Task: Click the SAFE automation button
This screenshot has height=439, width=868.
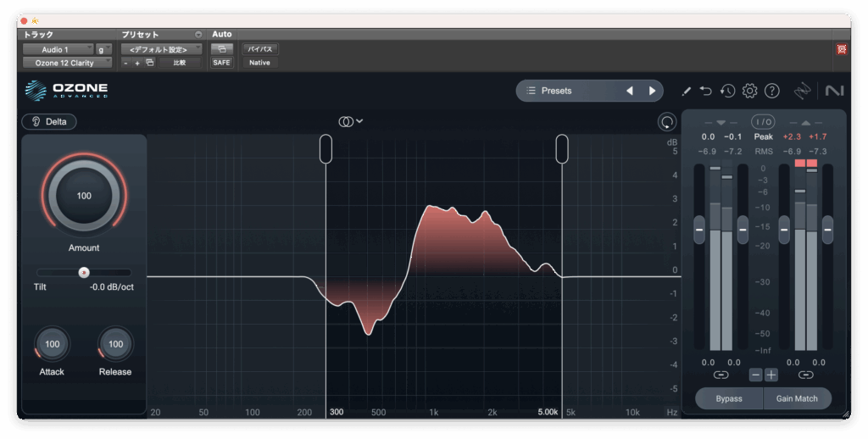Action: coord(221,63)
